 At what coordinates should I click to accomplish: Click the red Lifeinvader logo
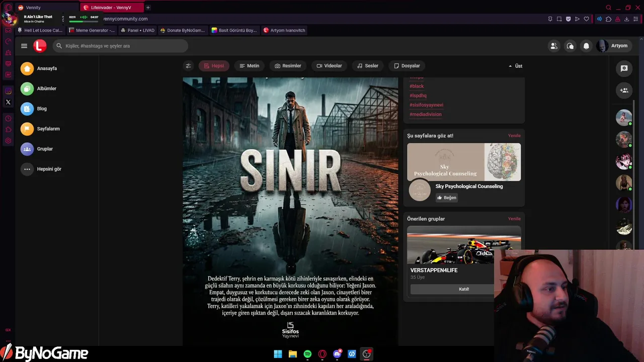pyautogui.click(x=40, y=46)
